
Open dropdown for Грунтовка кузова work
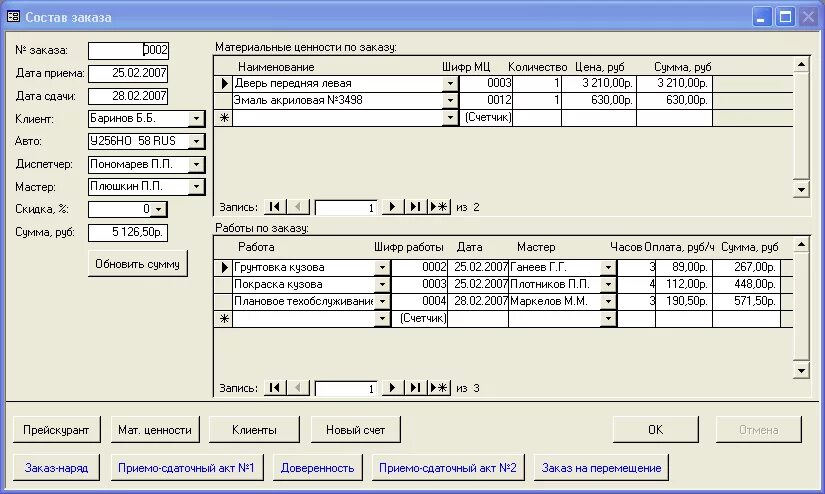[x=383, y=267]
